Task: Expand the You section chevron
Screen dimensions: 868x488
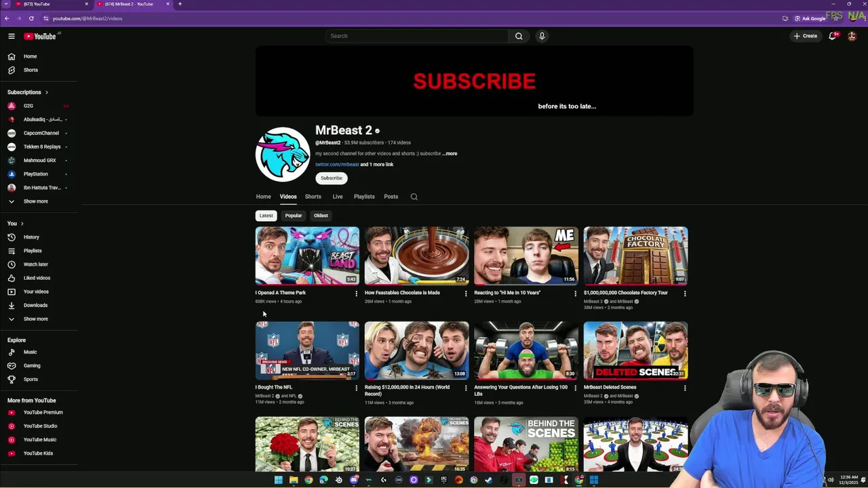Action: [x=22, y=224]
